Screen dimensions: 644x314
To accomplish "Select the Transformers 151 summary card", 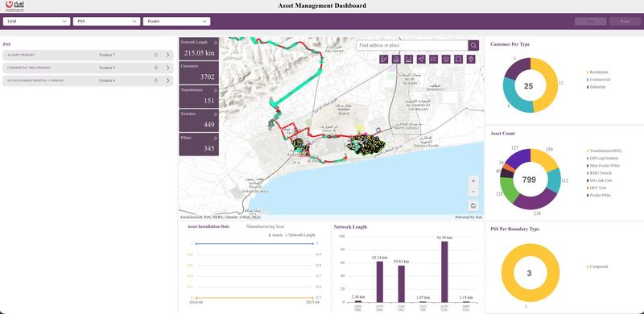I will tap(199, 96).
